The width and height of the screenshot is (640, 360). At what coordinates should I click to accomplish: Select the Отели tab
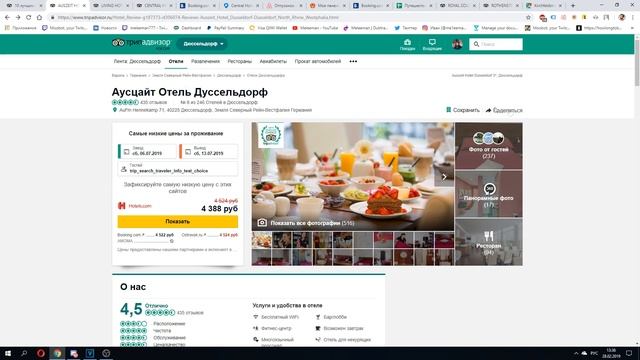(176, 61)
